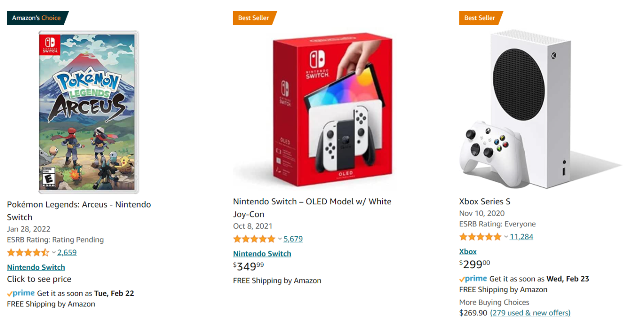The image size is (644, 324).
Task: Open the 11,284 reviews link
Action: tap(521, 237)
